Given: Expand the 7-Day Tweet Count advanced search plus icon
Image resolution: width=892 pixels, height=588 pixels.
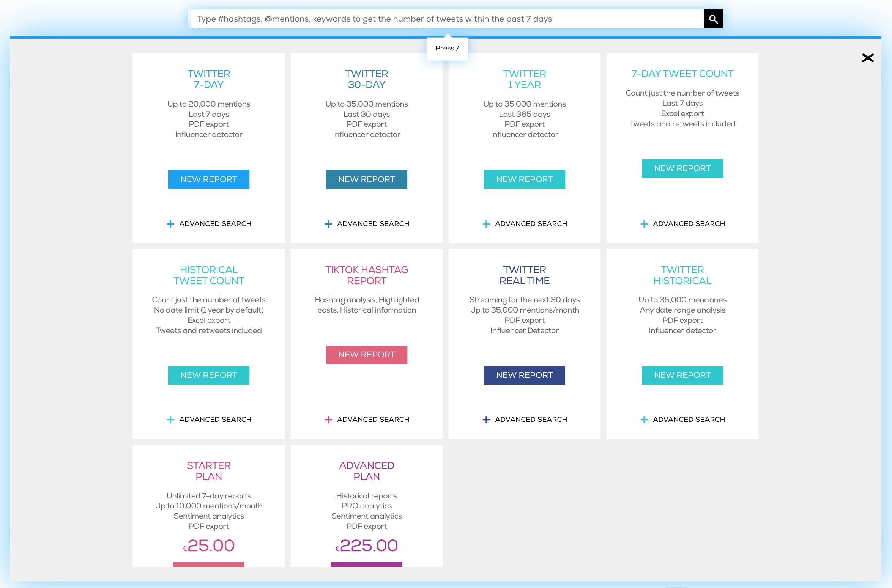Looking at the screenshot, I should tap(644, 224).
